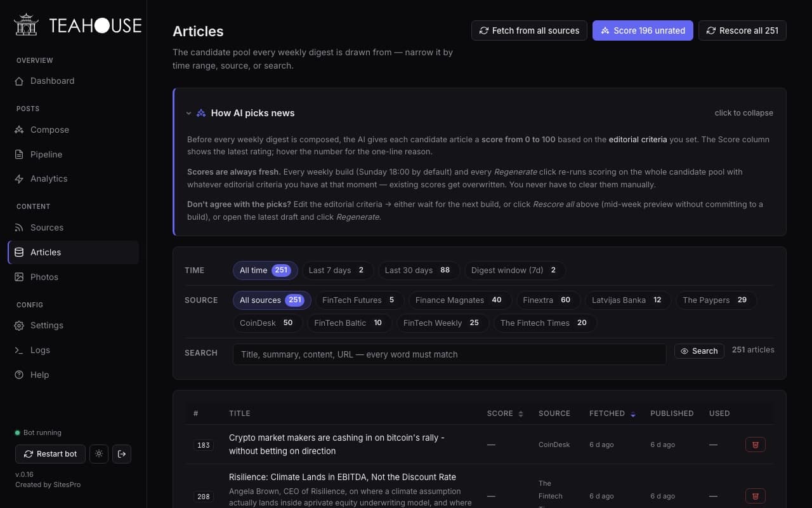Toggle the light/dark theme sun icon

[x=98, y=454]
